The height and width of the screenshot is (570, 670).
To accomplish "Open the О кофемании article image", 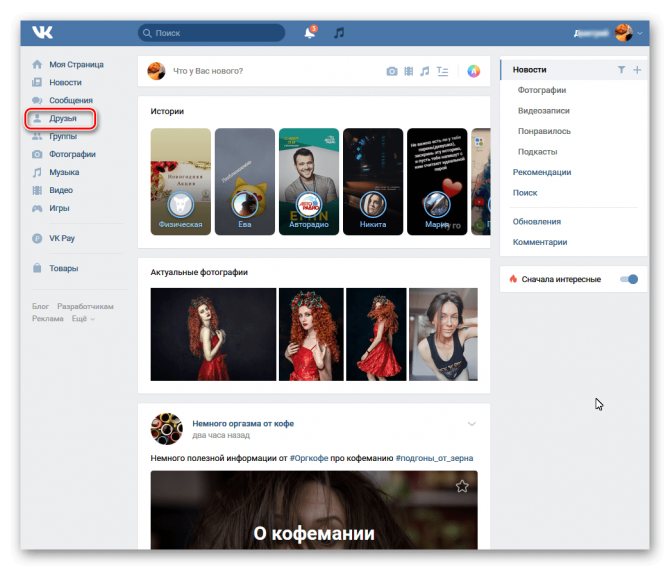I will [314, 510].
